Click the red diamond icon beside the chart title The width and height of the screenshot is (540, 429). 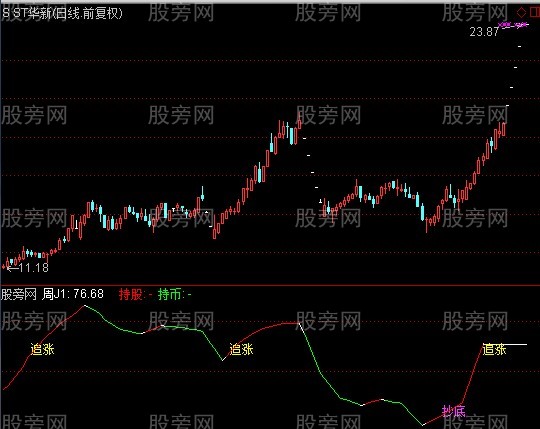coord(521,12)
